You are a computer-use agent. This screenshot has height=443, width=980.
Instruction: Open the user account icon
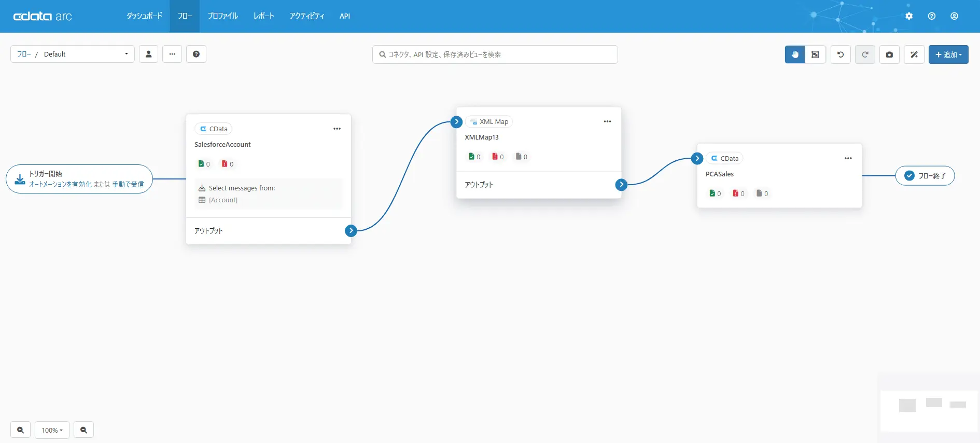pyautogui.click(x=954, y=16)
